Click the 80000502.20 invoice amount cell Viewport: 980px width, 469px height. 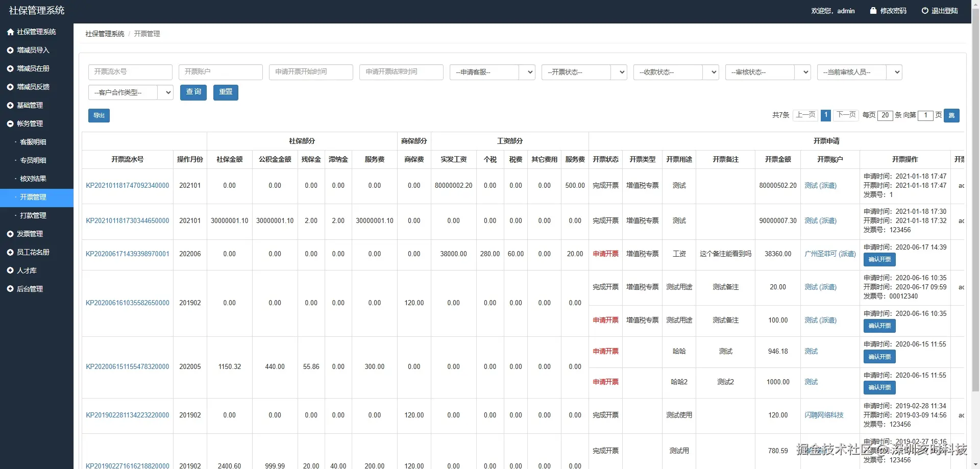[x=778, y=186]
